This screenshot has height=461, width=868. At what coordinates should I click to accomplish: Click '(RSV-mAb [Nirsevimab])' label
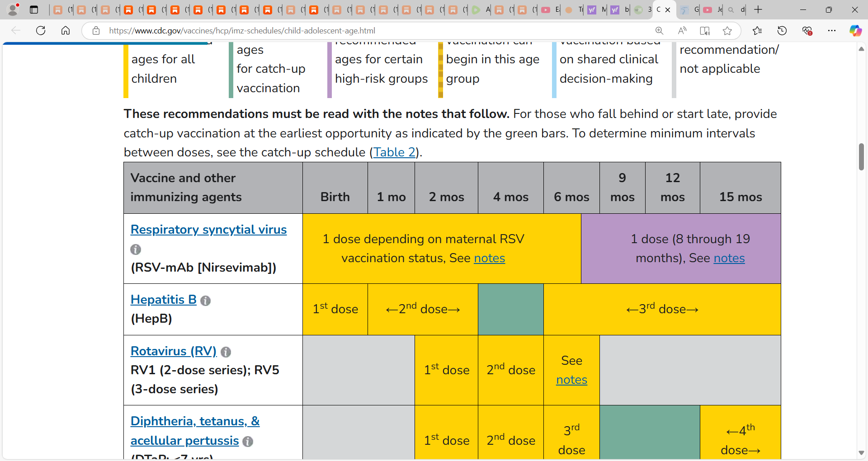click(203, 268)
